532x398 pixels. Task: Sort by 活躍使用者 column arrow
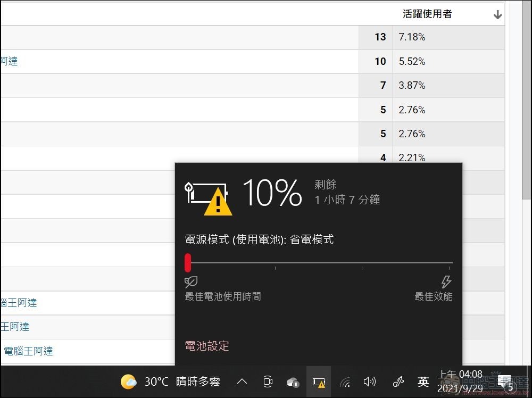(x=497, y=15)
